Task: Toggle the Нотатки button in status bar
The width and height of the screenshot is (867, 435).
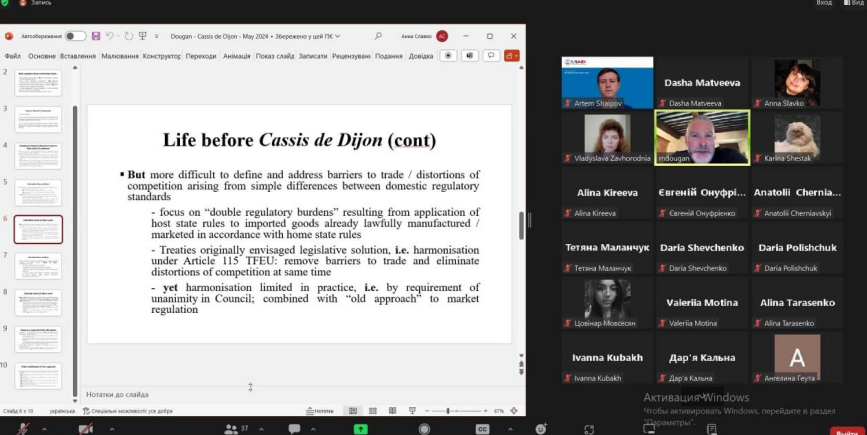Action: click(321, 411)
